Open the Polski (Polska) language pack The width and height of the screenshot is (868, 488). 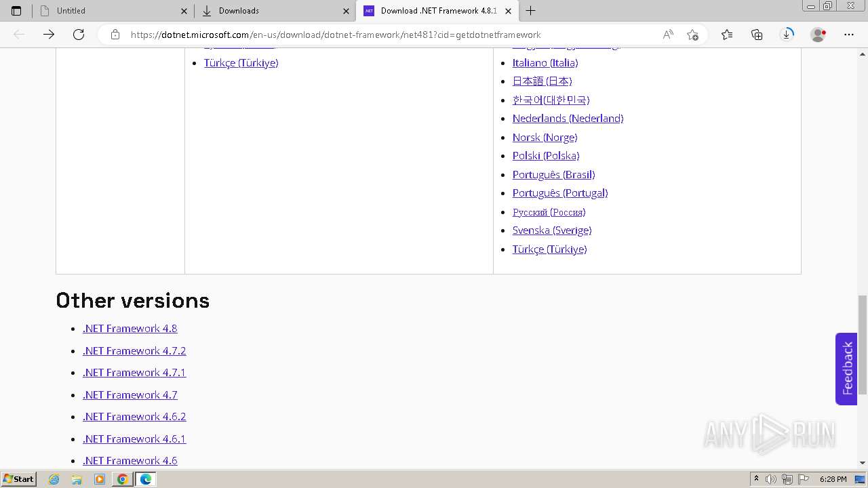point(545,156)
